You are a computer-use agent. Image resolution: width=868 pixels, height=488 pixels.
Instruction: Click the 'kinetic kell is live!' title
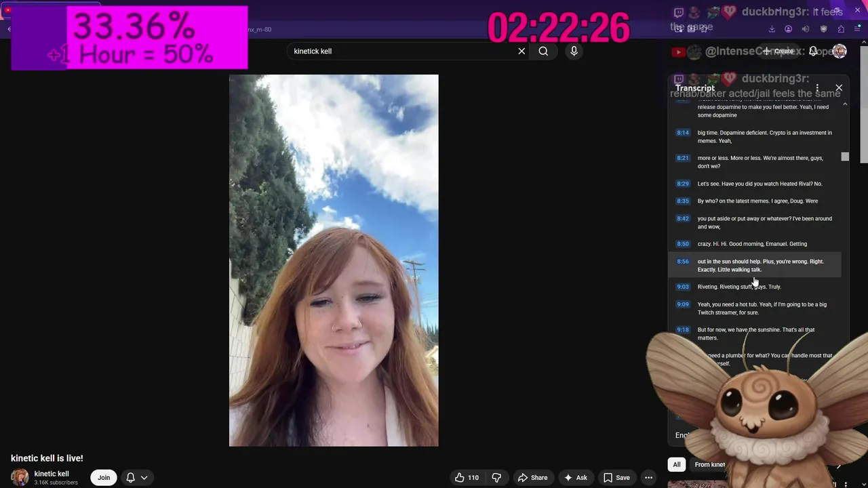click(x=47, y=458)
